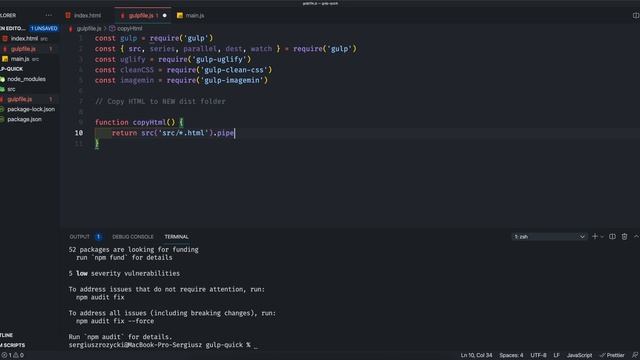
Task: Select language mode JavaScript in status bar
Action: [x=579, y=356]
